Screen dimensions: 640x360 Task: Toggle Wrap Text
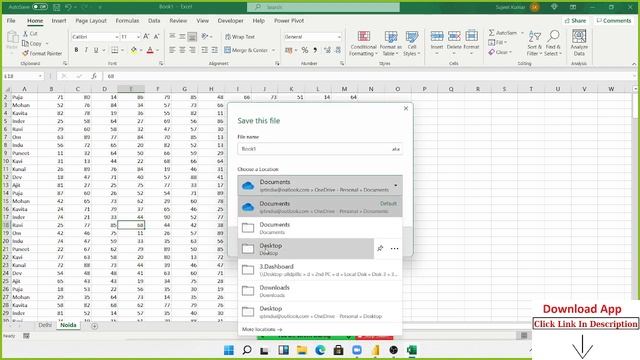point(240,37)
